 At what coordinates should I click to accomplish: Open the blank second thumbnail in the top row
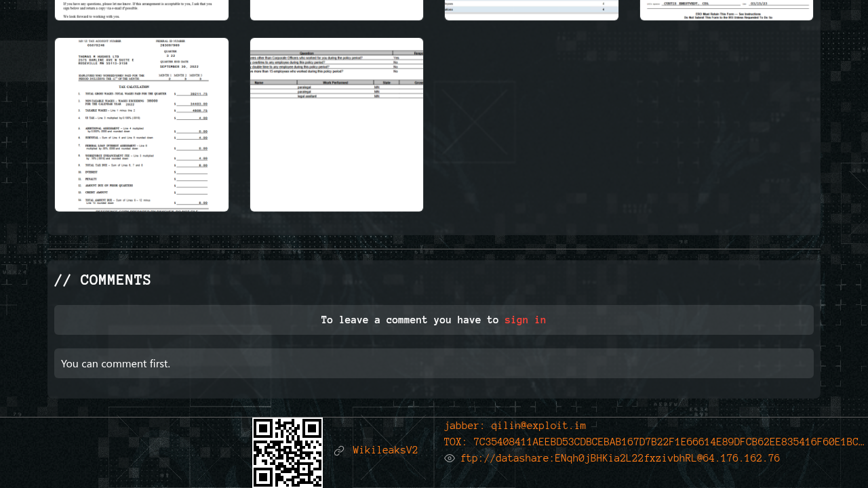[x=336, y=9]
